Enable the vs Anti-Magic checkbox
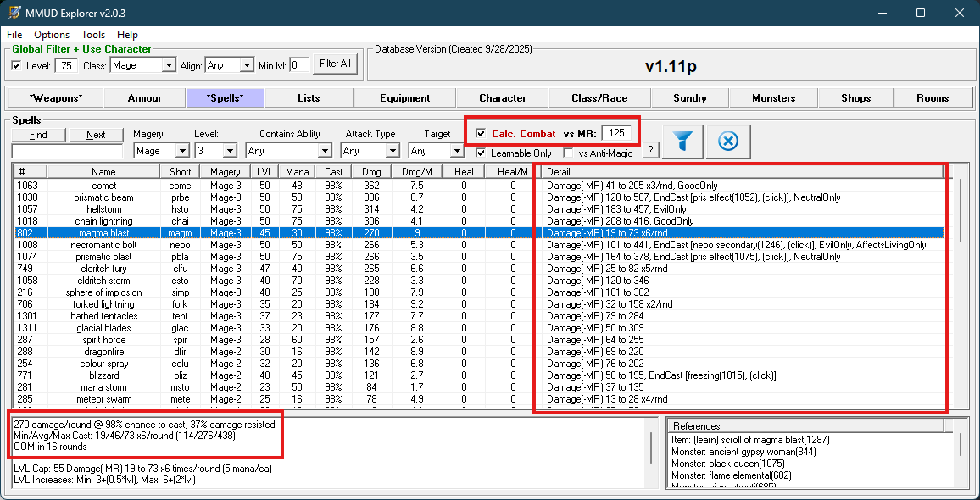 (x=569, y=153)
